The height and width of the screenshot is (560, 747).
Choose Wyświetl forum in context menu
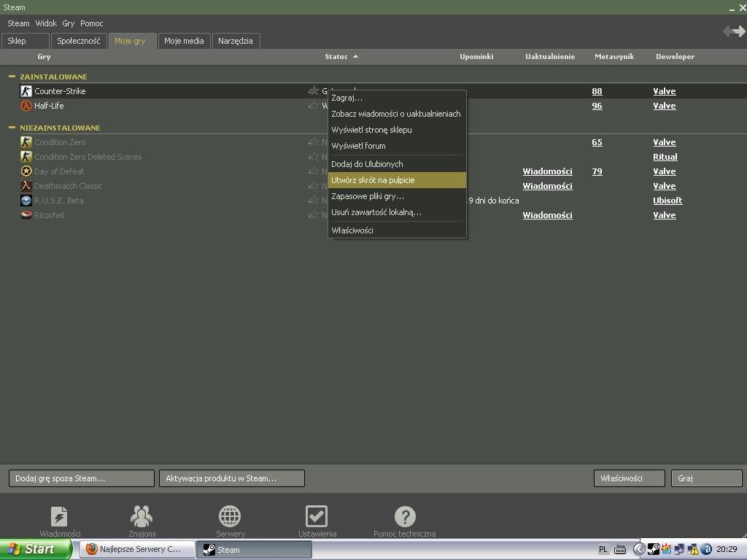(x=398, y=146)
